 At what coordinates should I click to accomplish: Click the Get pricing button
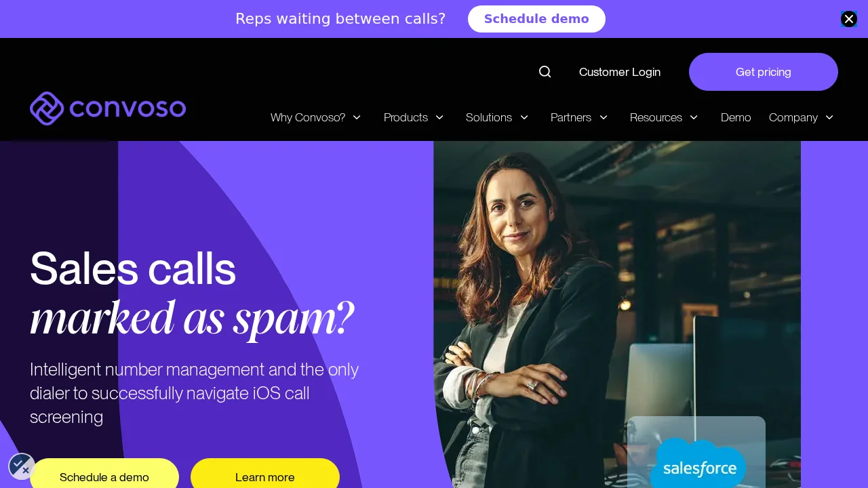pos(764,72)
